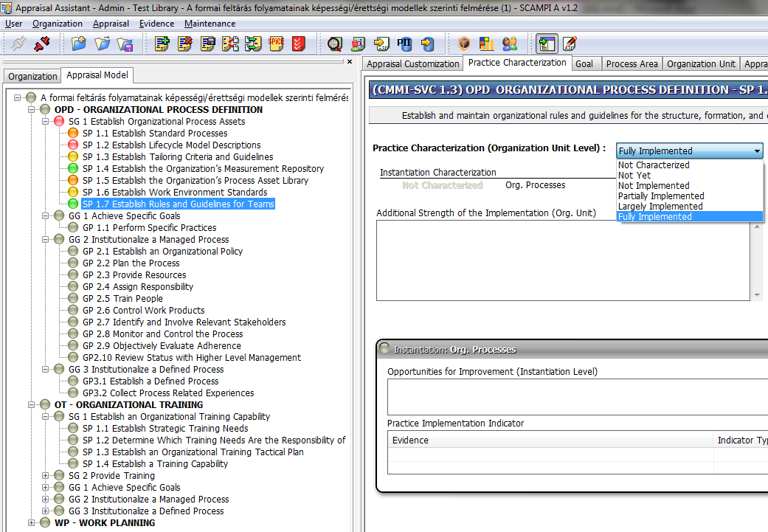Click the add appraisal green plus icon
This screenshot has height=532, width=768.
point(162,44)
